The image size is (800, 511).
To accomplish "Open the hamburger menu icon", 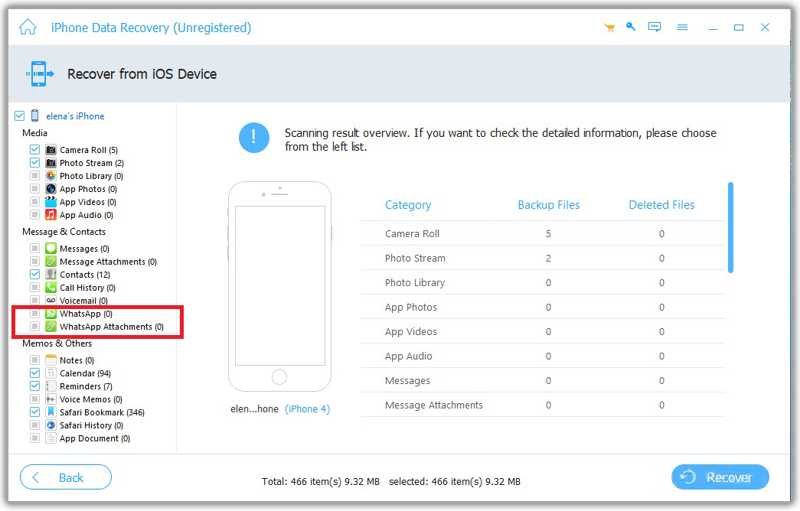I will (x=682, y=27).
